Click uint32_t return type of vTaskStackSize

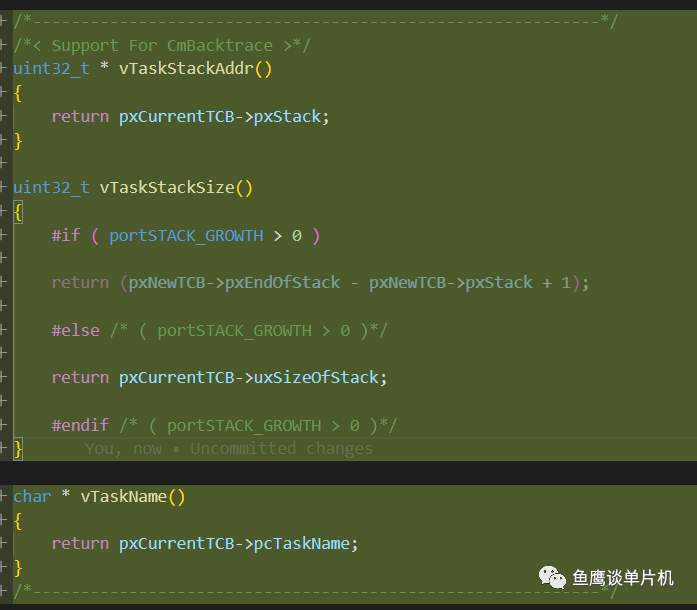tap(52, 188)
